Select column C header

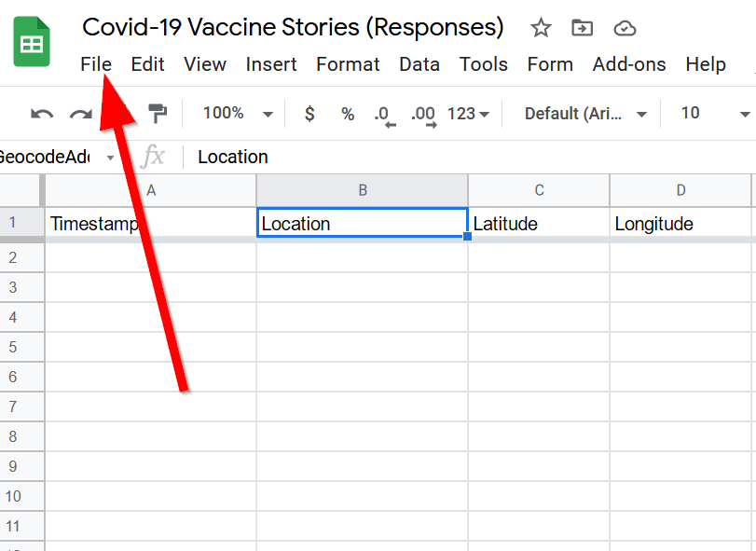click(x=539, y=190)
